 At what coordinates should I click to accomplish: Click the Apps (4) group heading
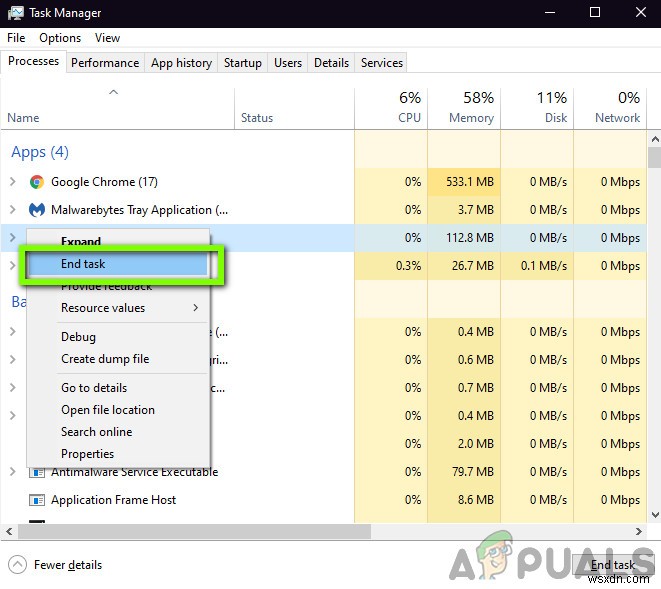coord(40,152)
